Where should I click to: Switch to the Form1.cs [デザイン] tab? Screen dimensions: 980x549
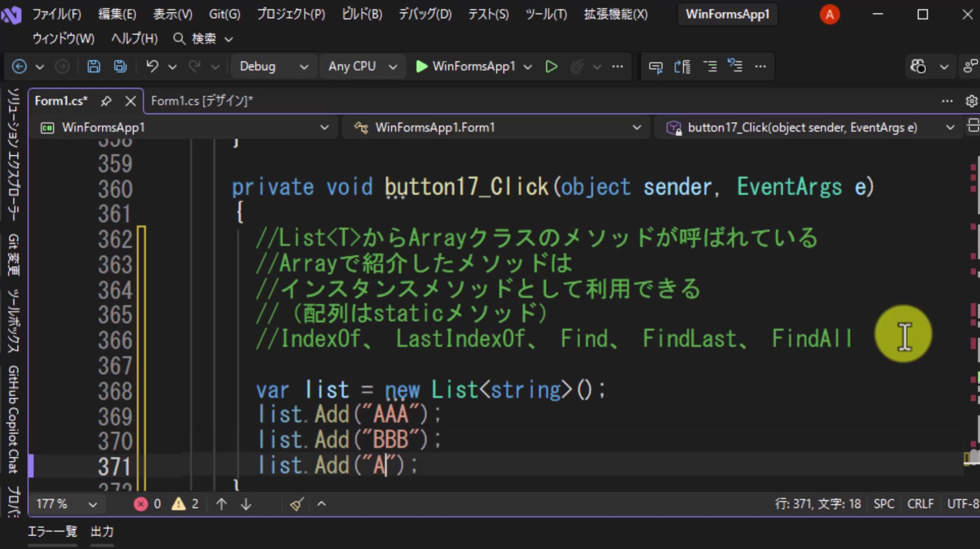pos(202,101)
